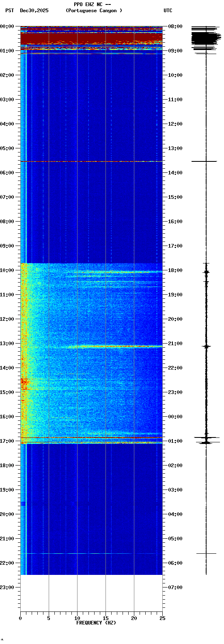Select the PST 23:00 time label
Image resolution: width=224 pixels, height=644 pixels.
7,587
